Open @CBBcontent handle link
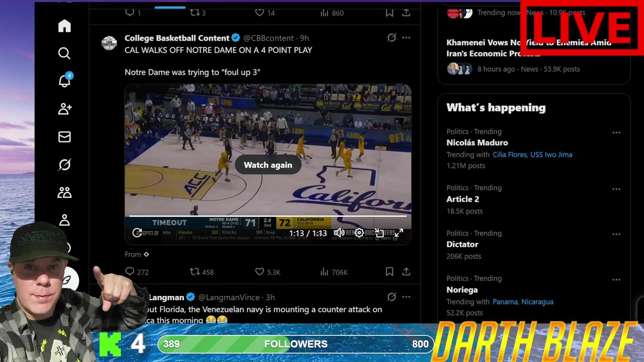 [269, 38]
